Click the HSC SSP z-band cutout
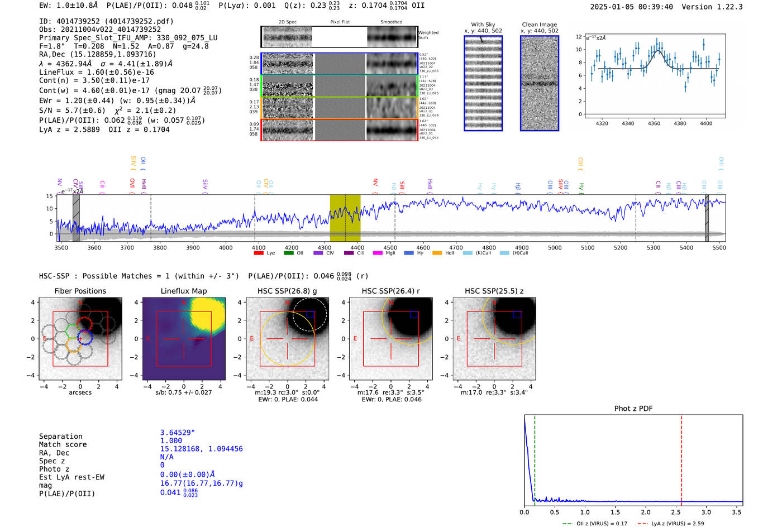The height and width of the screenshot is (532, 782). (x=494, y=338)
